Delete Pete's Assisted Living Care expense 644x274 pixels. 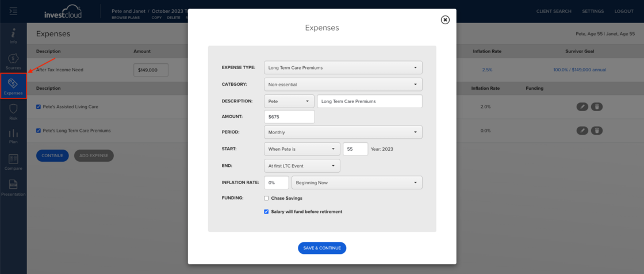point(597,106)
